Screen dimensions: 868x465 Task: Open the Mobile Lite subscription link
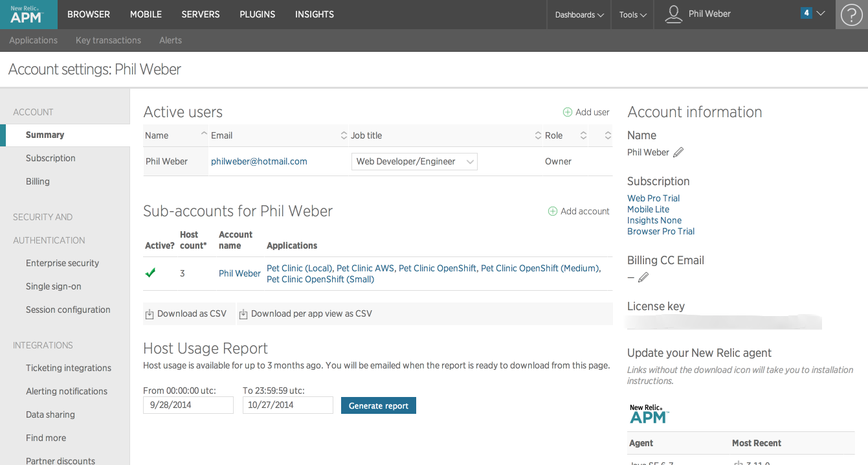coord(648,209)
